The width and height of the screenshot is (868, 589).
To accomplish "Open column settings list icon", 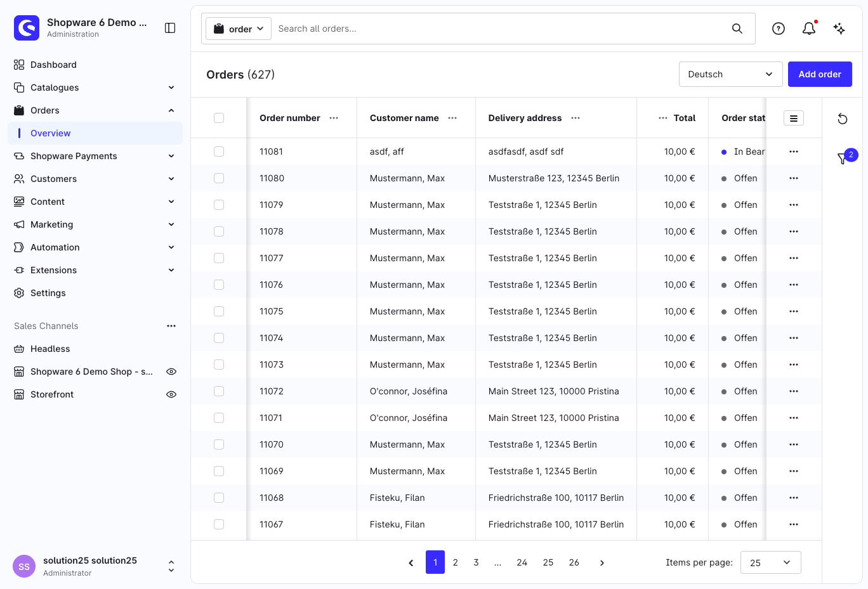I will 794,118.
